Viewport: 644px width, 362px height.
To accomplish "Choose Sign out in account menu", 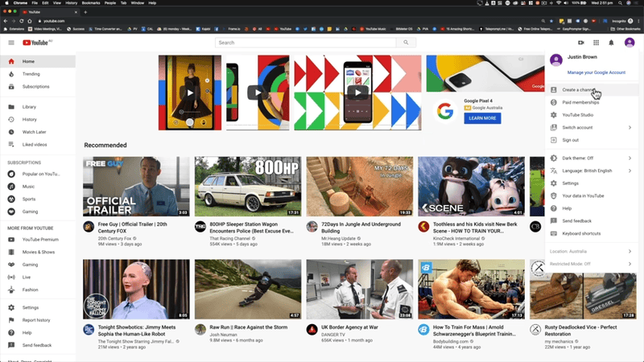I will point(570,140).
